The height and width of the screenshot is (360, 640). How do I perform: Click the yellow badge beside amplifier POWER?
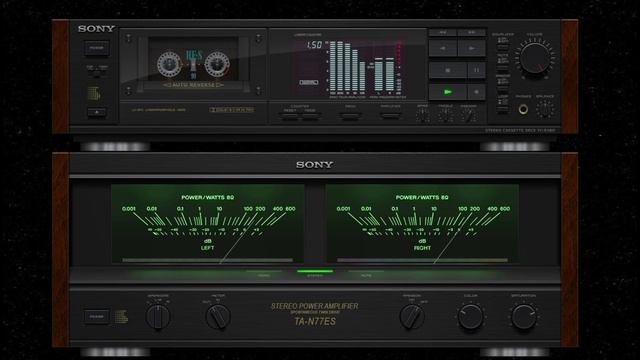pyautogui.click(x=121, y=317)
